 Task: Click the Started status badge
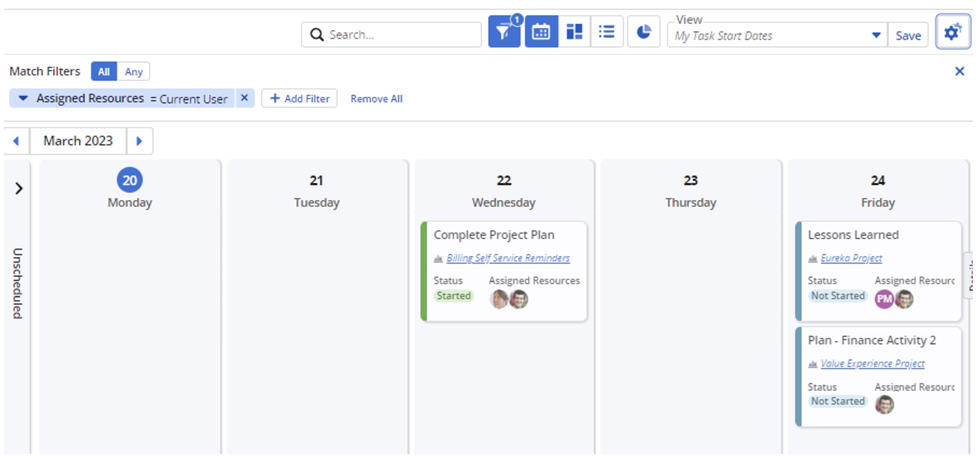(x=453, y=295)
